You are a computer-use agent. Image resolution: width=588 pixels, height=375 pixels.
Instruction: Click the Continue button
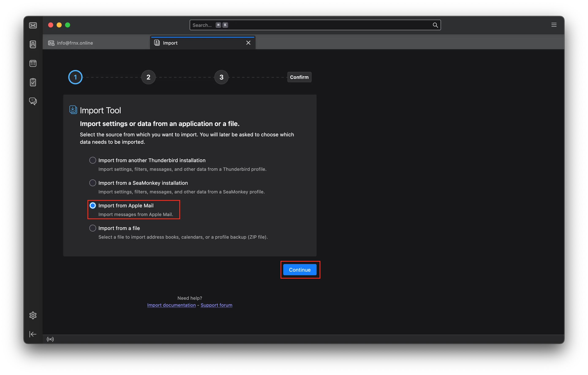pos(300,270)
